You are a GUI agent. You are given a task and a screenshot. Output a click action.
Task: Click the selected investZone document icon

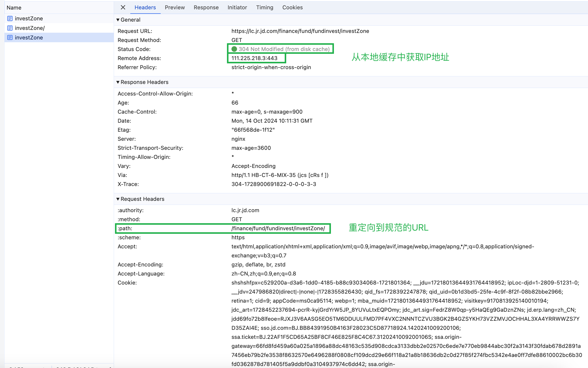coord(10,37)
